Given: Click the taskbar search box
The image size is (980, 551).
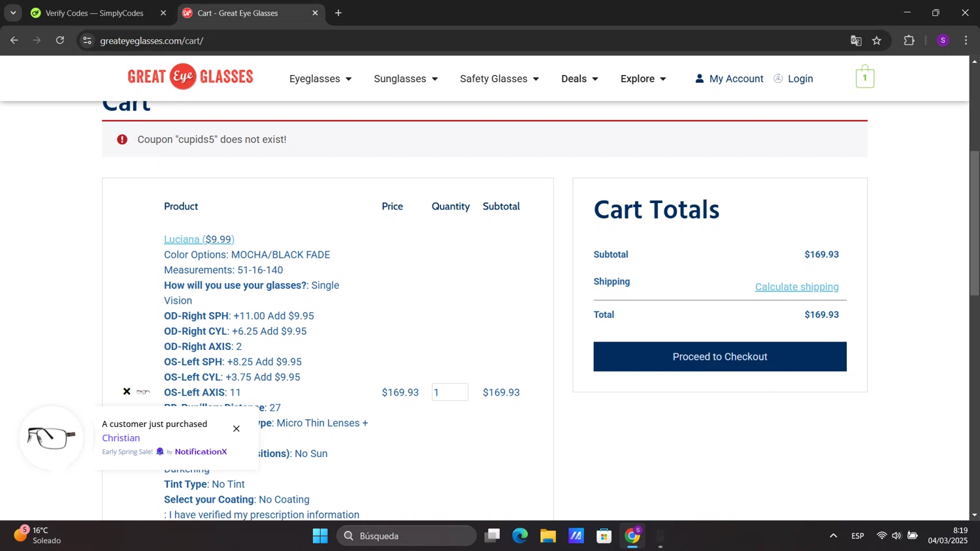Looking at the screenshot, I should click(406, 536).
